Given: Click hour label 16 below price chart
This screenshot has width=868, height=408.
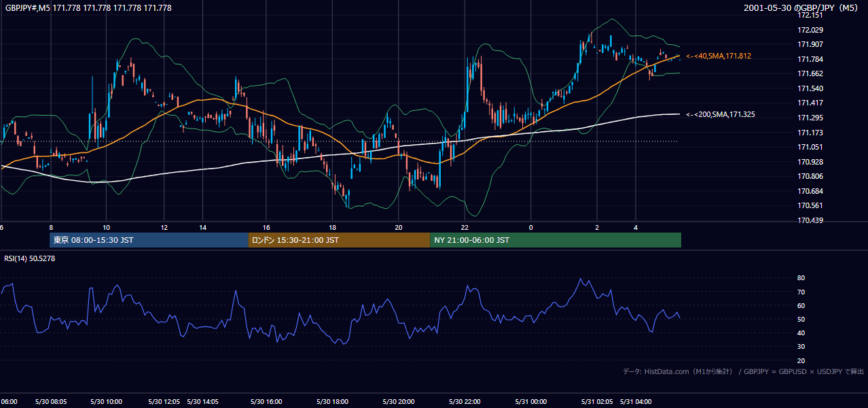Looking at the screenshot, I should coord(267,227).
